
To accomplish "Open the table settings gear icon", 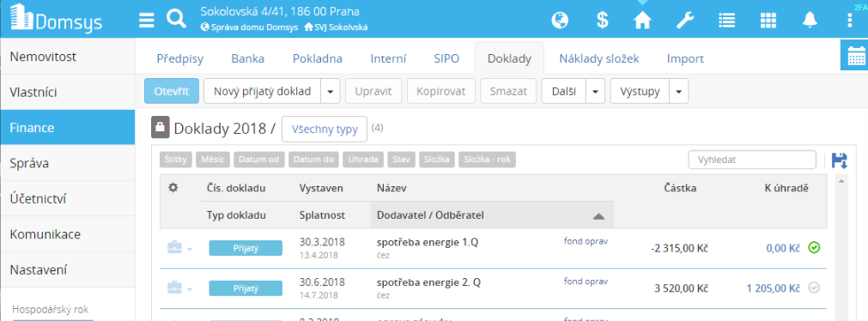I will tap(173, 188).
